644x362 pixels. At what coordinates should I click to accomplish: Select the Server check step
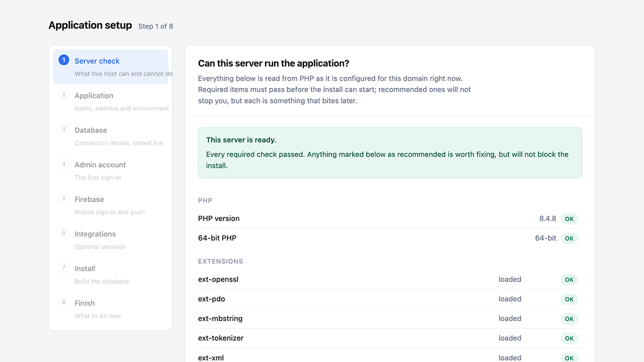pos(110,67)
